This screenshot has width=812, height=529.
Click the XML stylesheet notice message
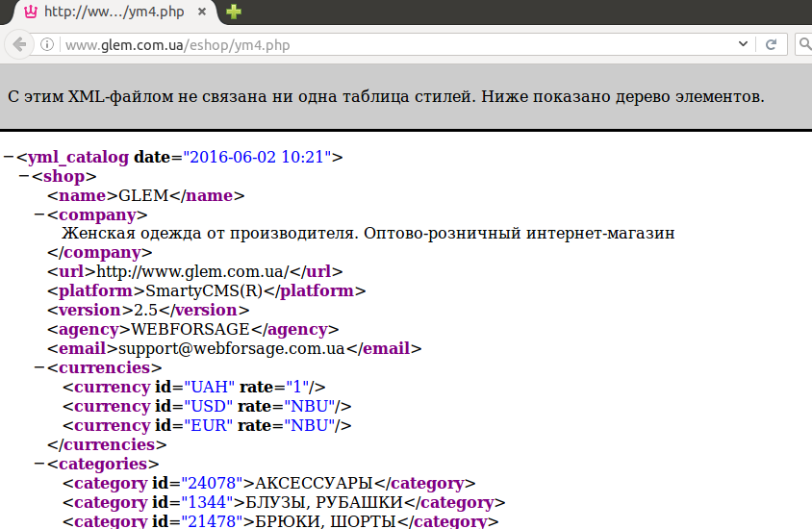[x=386, y=97]
